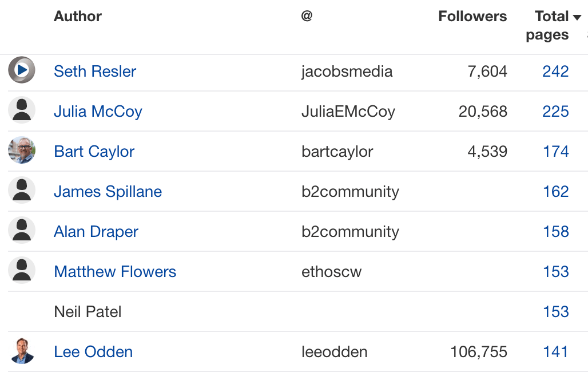The height and width of the screenshot is (372, 588).
Task: Click James Spillane's avatar icon
Action: tap(21, 191)
